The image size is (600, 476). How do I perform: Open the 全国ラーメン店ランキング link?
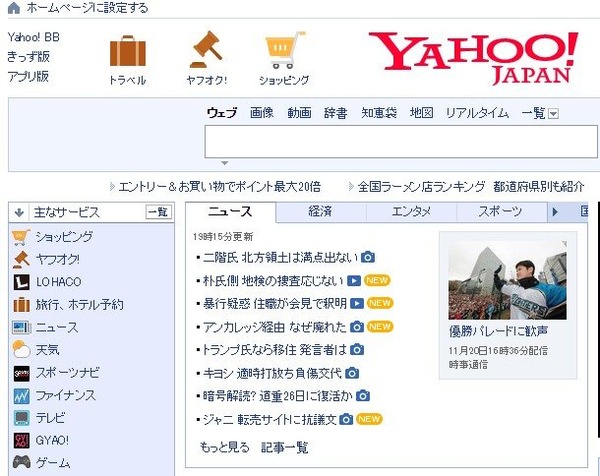coord(422,187)
